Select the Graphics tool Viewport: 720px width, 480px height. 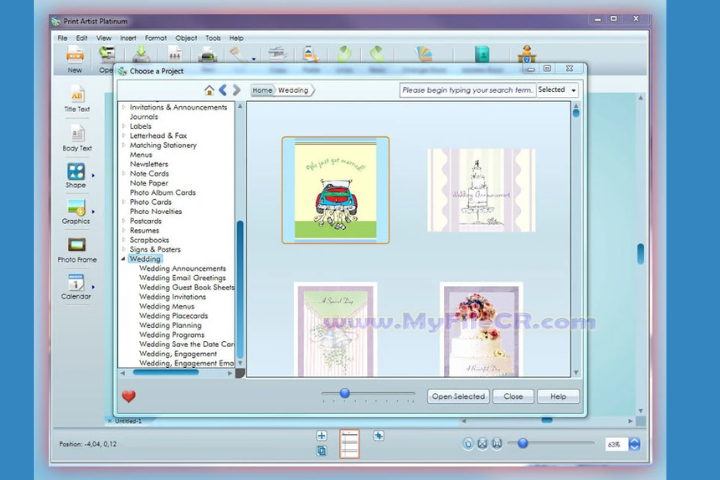[76, 212]
